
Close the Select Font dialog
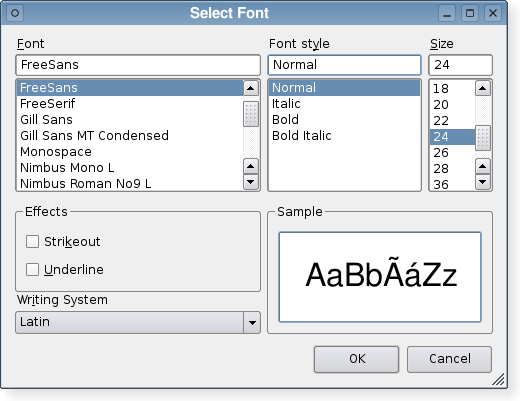click(x=493, y=13)
